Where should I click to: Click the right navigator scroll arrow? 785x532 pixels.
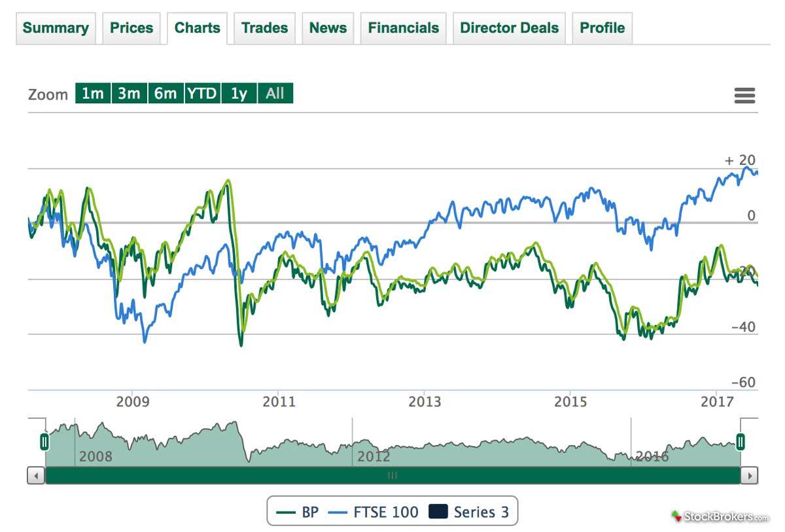[749, 476]
